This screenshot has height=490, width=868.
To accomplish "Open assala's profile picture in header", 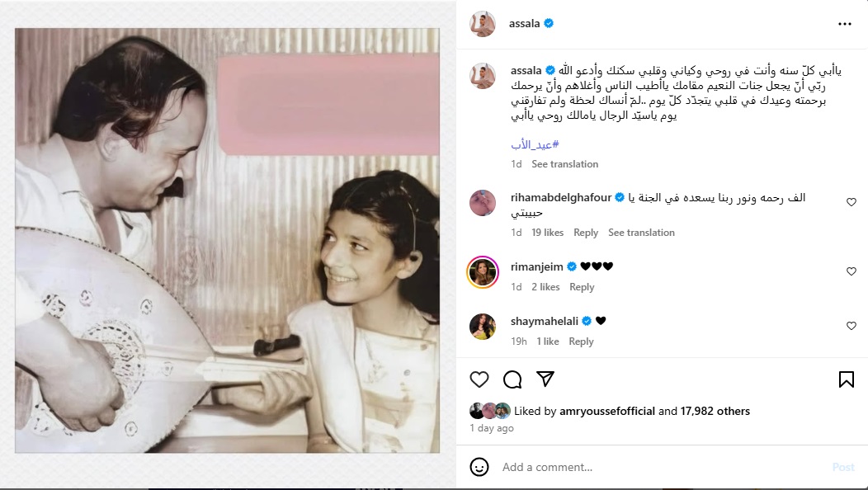I will point(483,24).
